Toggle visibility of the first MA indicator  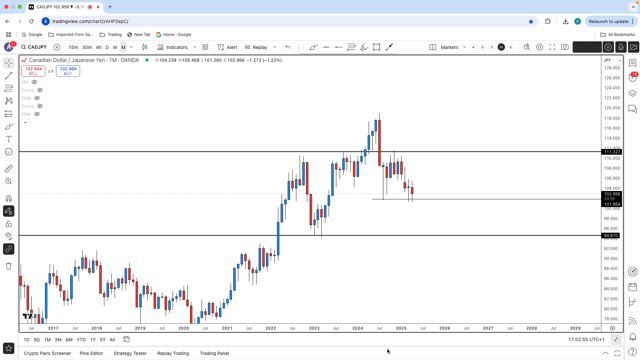click(34, 82)
